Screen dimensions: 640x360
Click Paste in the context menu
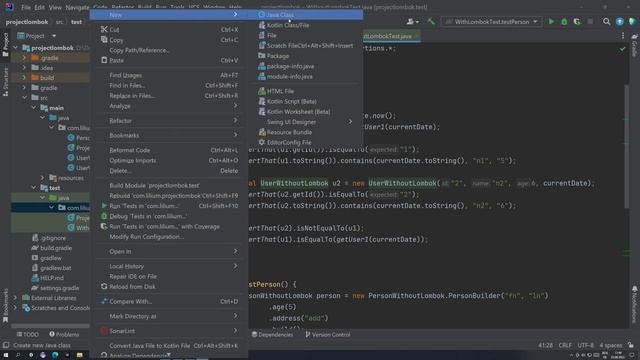pos(169,60)
